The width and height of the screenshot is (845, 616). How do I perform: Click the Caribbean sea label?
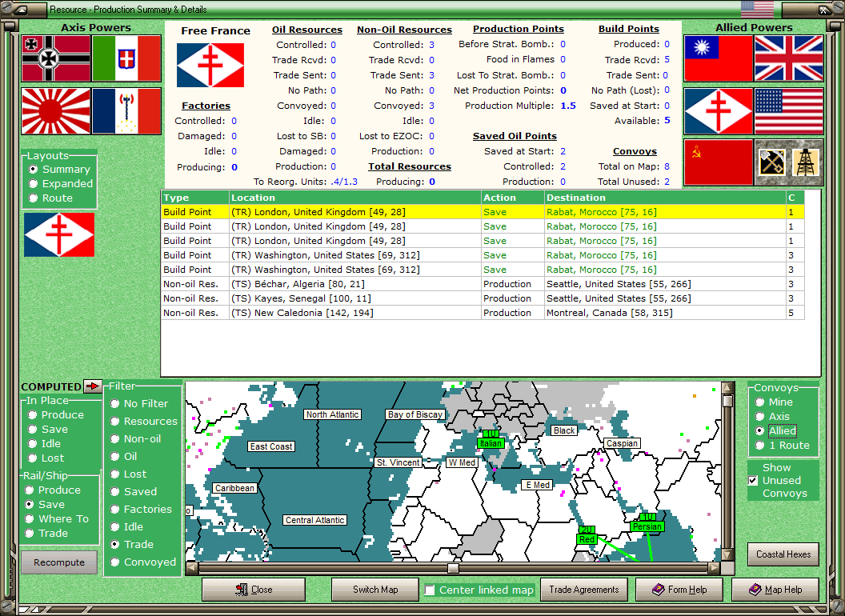[x=234, y=488]
